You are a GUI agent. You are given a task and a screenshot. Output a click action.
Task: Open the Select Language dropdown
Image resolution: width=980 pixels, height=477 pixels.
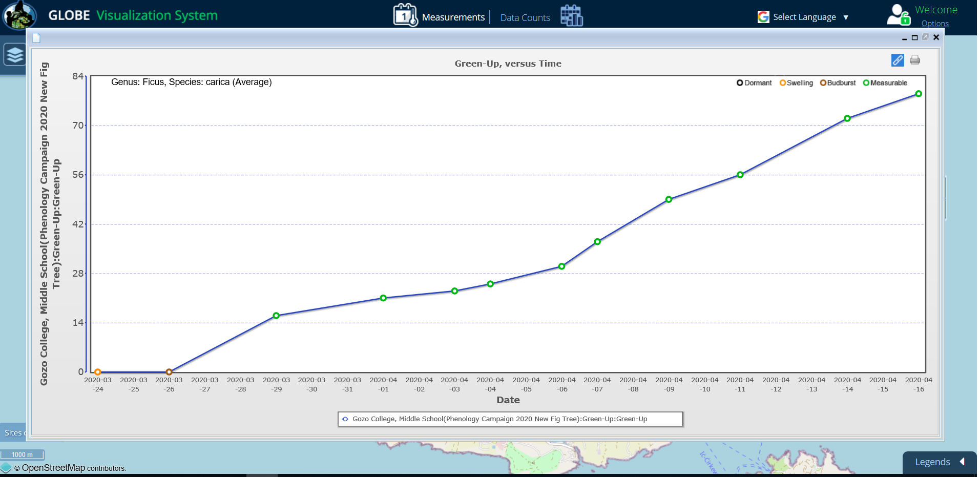click(x=804, y=17)
